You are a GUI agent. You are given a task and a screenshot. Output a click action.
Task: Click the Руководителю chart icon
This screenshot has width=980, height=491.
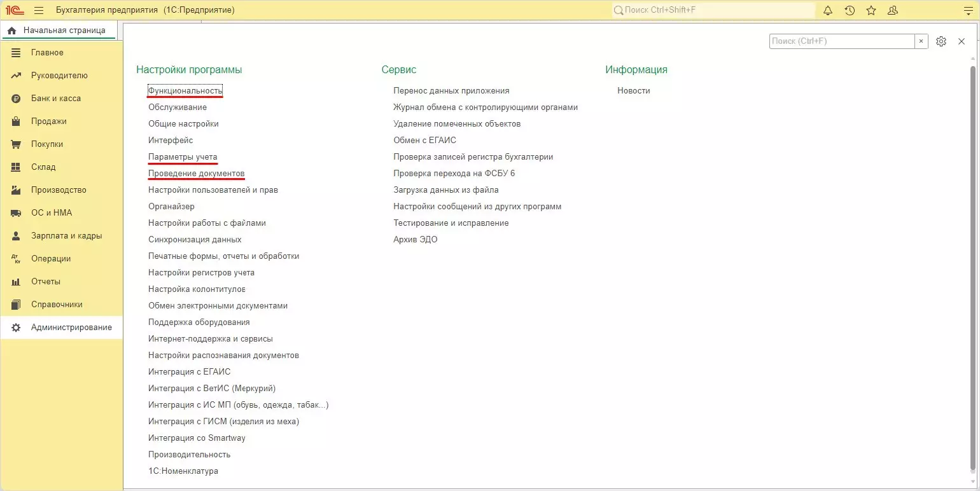pos(17,76)
